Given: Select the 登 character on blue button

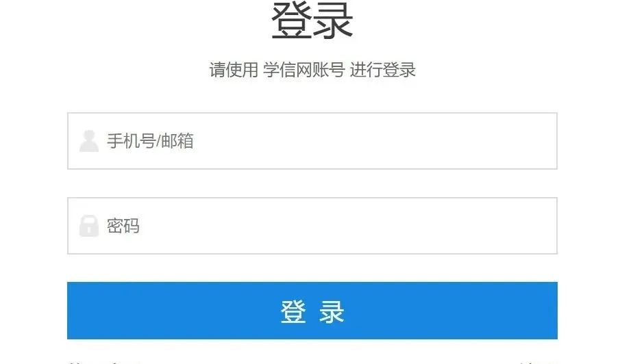Looking at the screenshot, I should [x=293, y=311].
